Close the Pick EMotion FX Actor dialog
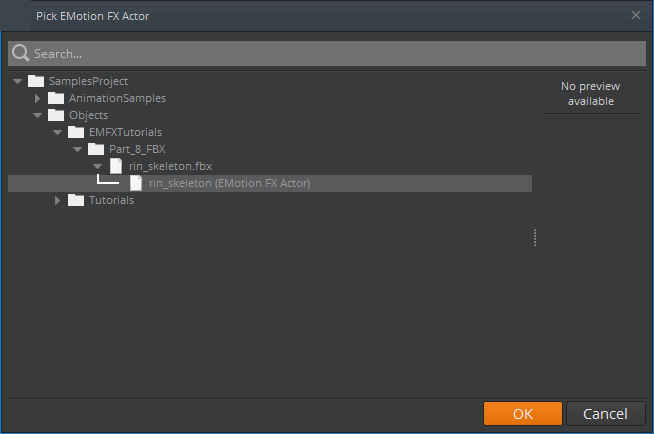 [x=636, y=15]
